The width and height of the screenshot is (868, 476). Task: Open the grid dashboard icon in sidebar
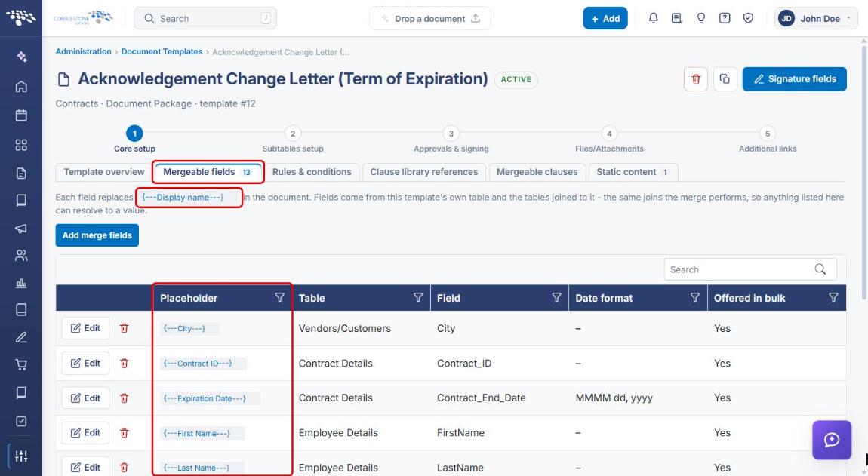click(x=21, y=145)
